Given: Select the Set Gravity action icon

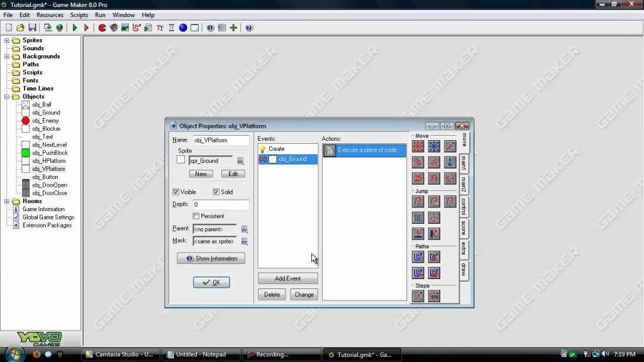Looking at the screenshot, I should (450, 162).
